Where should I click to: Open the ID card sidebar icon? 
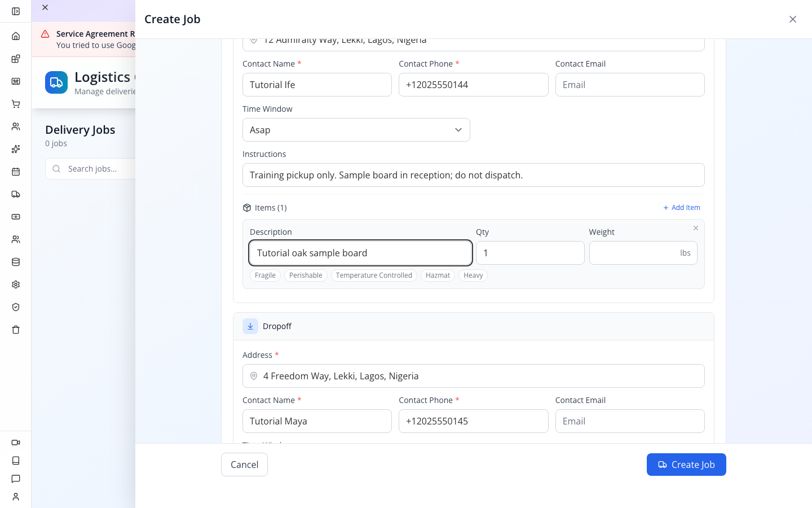(16, 81)
